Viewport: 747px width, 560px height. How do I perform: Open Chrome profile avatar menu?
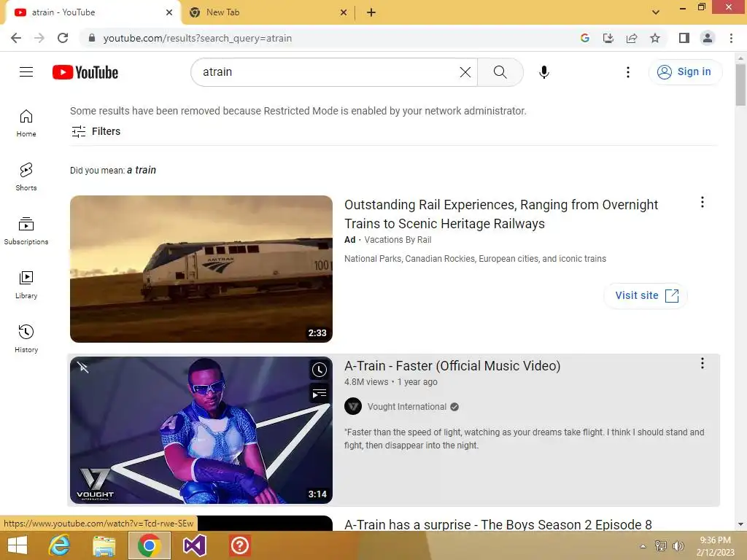point(708,38)
